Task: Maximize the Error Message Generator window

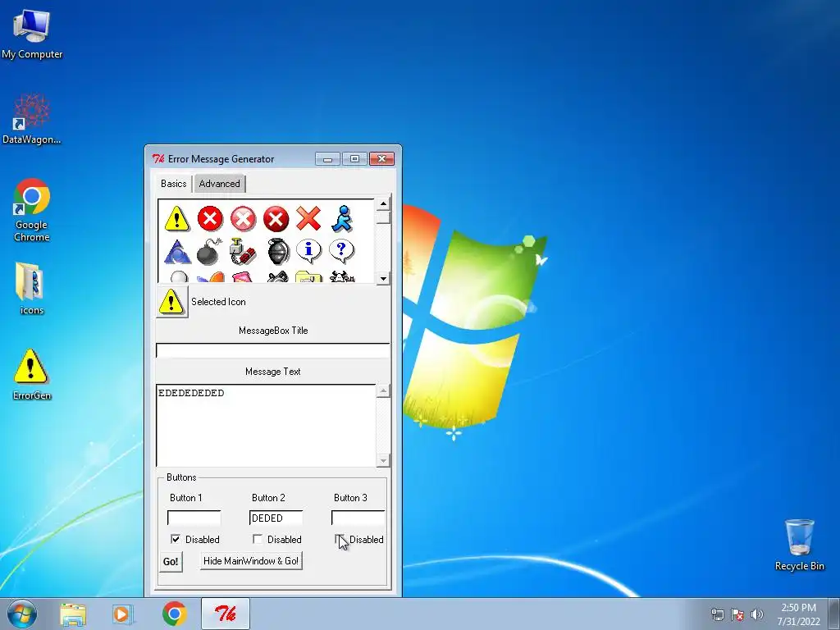Action: pyautogui.click(x=354, y=158)
